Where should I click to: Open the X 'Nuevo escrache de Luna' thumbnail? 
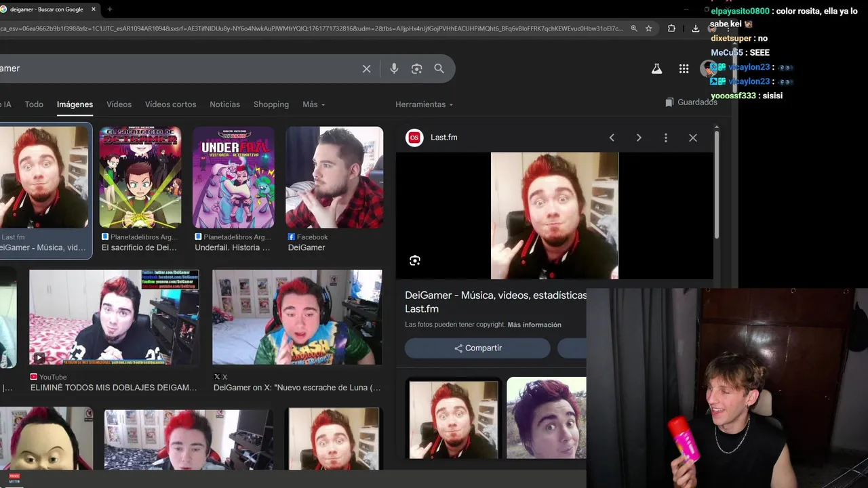[x=297, y=317]
